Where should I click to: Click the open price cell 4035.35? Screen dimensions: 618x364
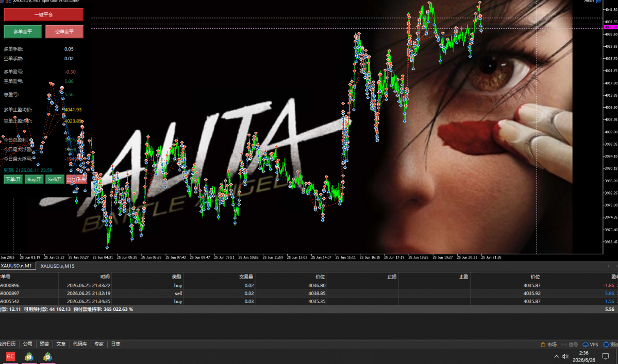pyautogui.click(x=318, y=301)
